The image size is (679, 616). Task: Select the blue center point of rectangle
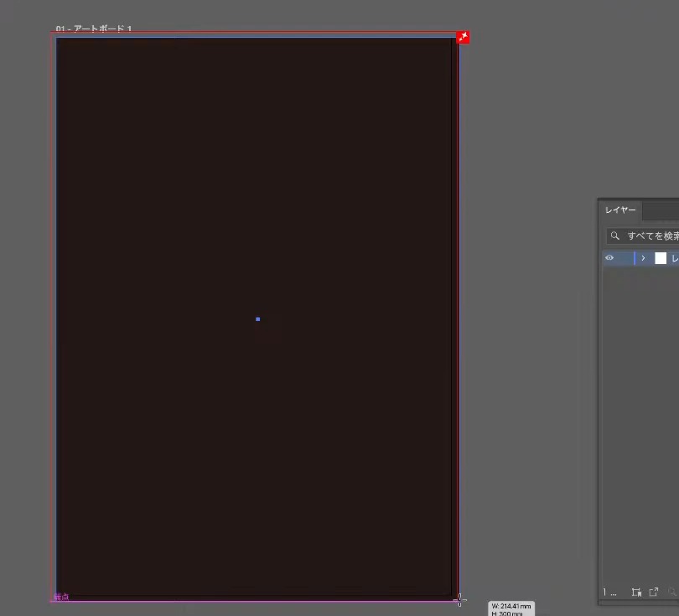click(257, 319)
